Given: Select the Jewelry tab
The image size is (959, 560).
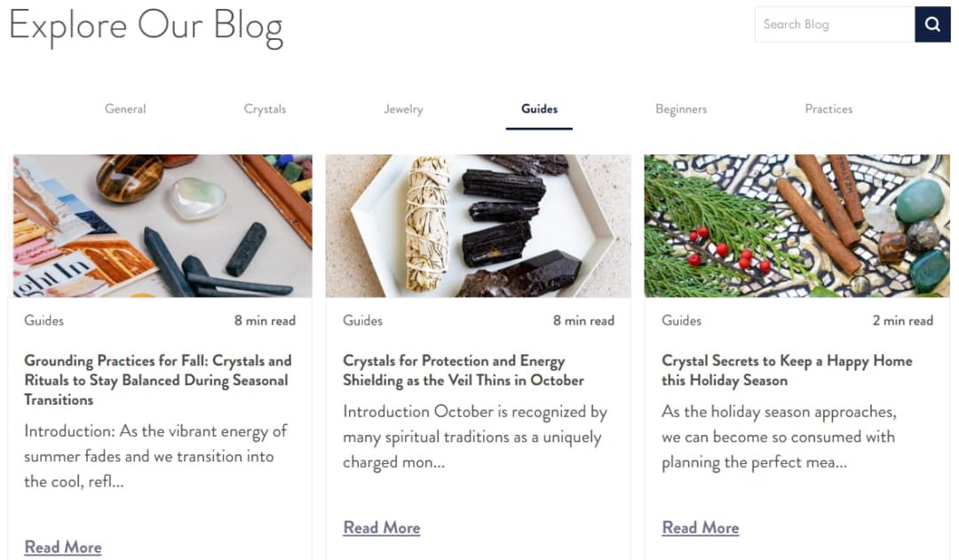Looking at the screenshot, I should click(403, 109).
